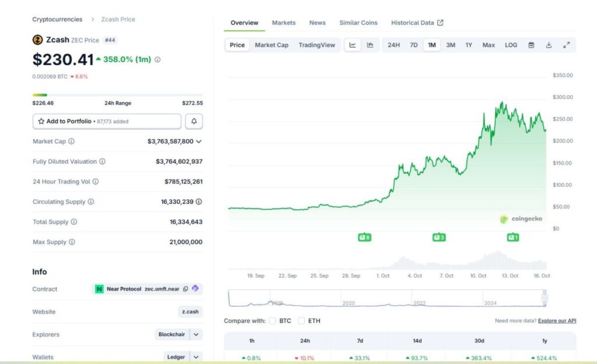Image resolution: width=597 pixels, height=364 pixels.
Task: Open the Similar Coins tab
Action: pos(359,23)
